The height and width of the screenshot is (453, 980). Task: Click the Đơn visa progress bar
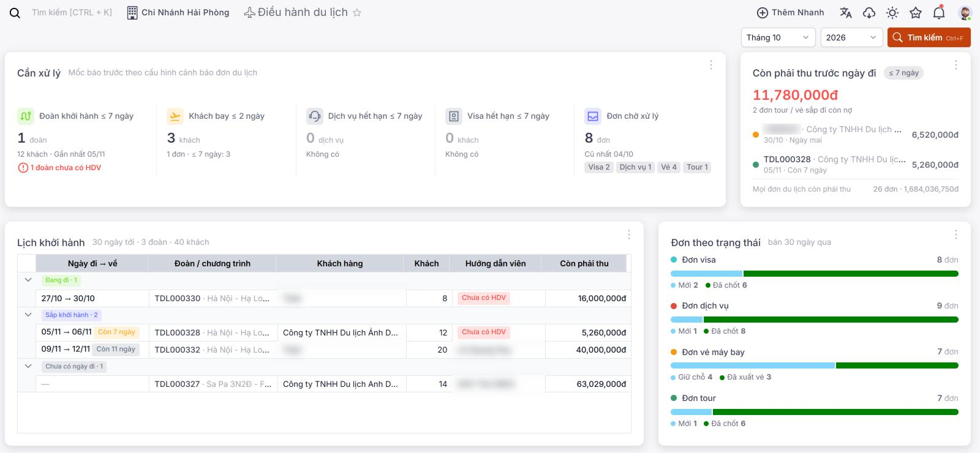pyautogui.click(x=815, y=274)
